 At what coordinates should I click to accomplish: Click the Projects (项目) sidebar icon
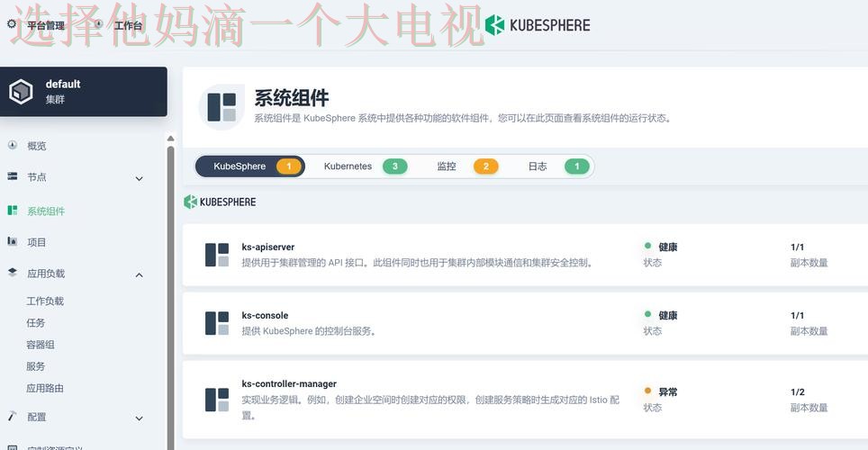[x=12, y=241]
